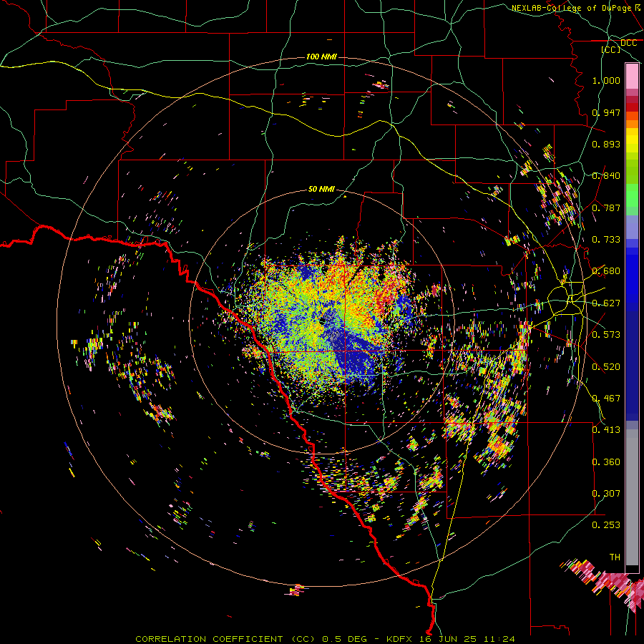
Task: Pick the lavender band of the color bar
Action: coord(632,227)
